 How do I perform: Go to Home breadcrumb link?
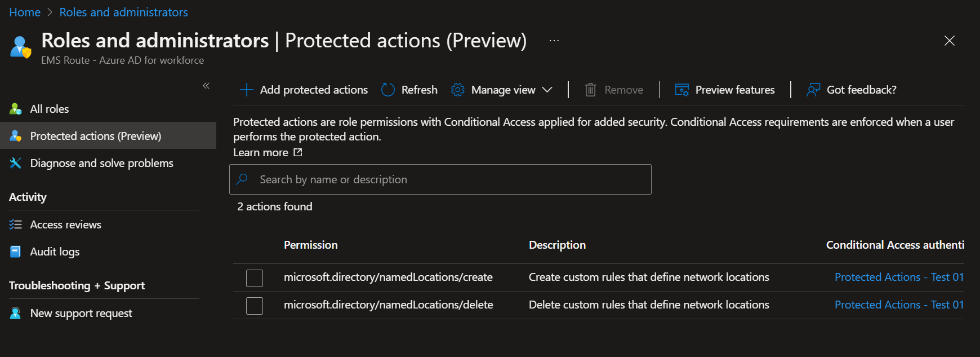(25, 12)
